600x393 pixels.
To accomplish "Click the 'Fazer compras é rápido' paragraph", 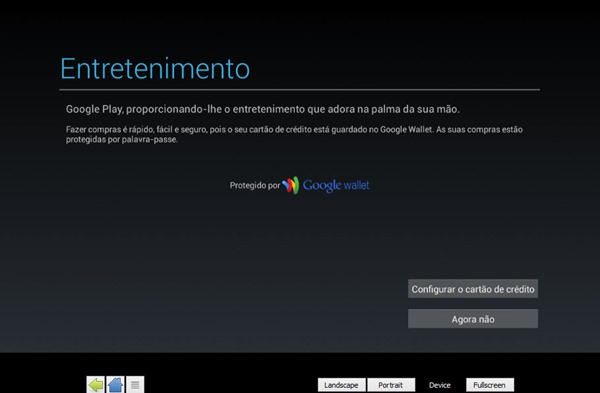I will point(294,134).
